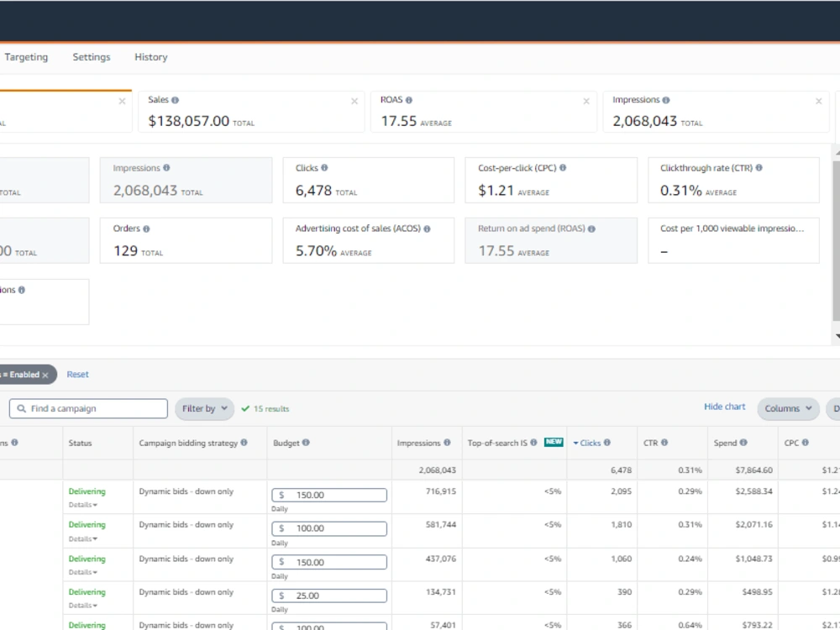Expand Details for the 437,076 impressions campaign
Viewport: 840px width, 630px height.
point(83,572)
